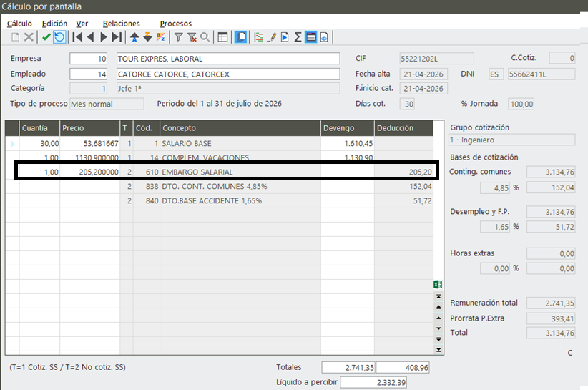Click the Empleado number field

[89, 74]
